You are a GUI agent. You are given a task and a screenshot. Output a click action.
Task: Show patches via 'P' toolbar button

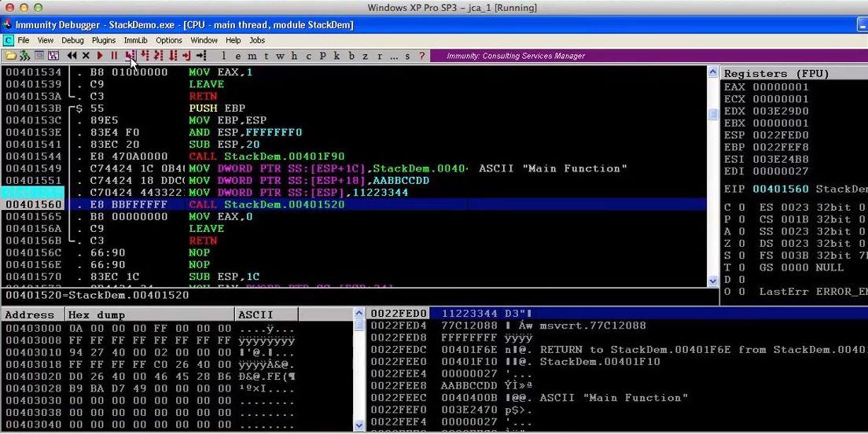322,55
